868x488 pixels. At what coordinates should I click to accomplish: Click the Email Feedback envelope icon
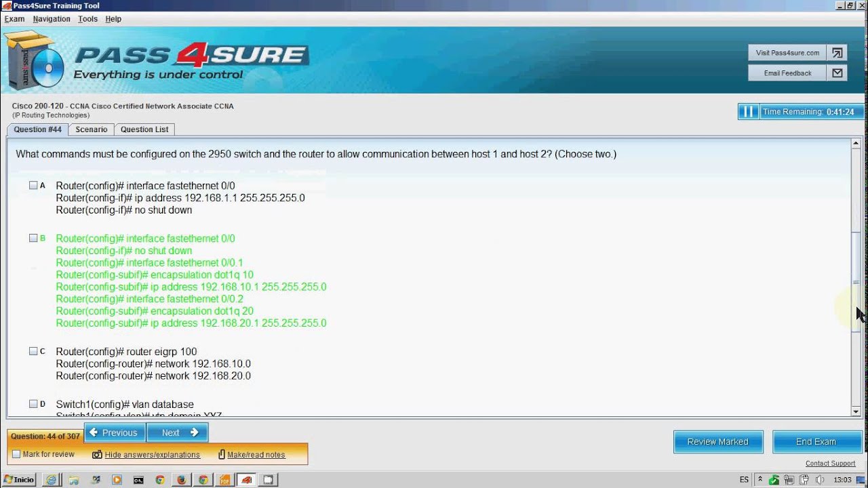[837, 73]
